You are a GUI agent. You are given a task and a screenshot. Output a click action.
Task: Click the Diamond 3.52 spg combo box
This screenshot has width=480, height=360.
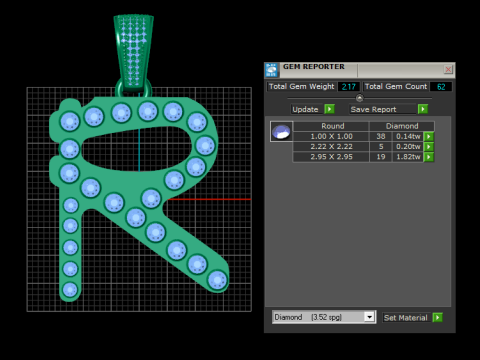click(x=324, y=317)
